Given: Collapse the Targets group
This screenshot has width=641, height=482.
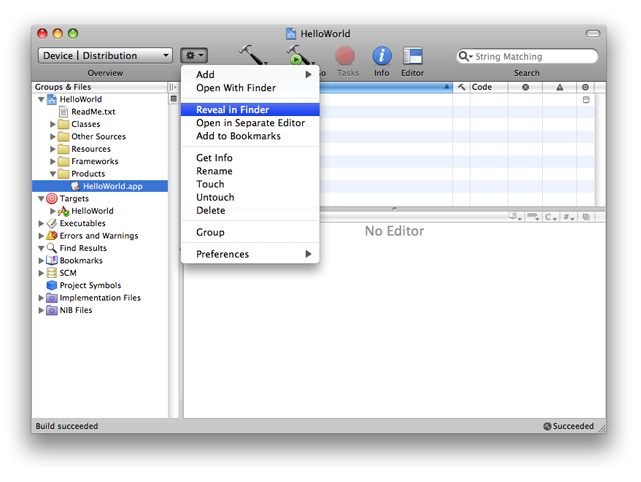Looking at the screenshot, I should (x=41, y=199).
